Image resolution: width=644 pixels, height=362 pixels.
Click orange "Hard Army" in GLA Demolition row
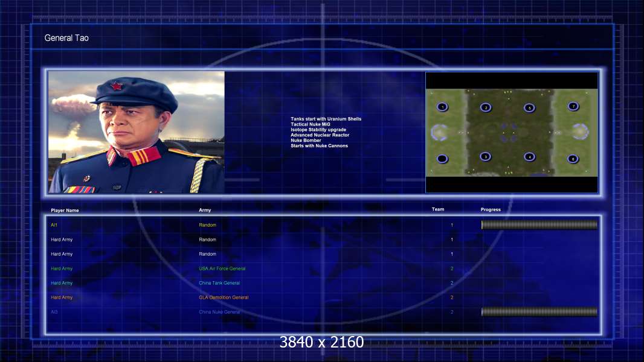point(62,297)
